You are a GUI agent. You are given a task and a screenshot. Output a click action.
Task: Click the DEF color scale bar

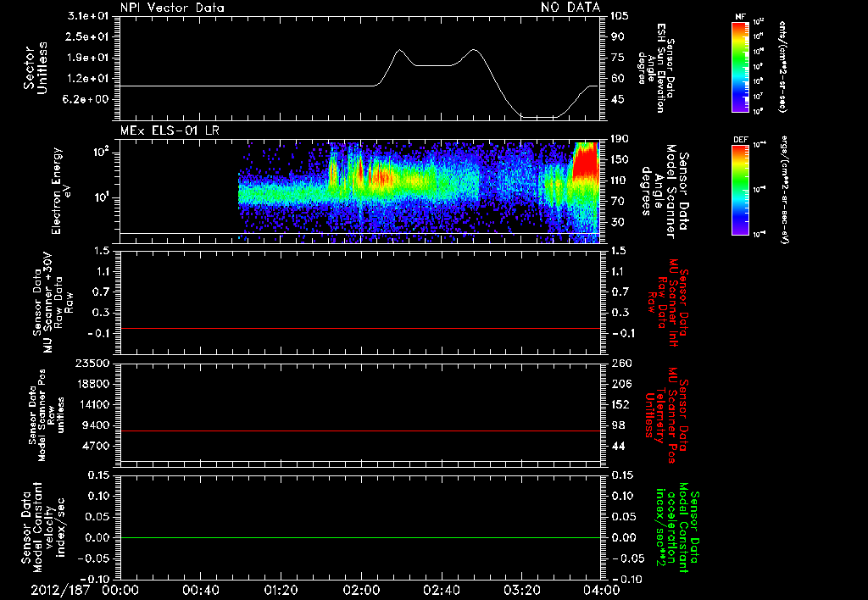(740, 190)
